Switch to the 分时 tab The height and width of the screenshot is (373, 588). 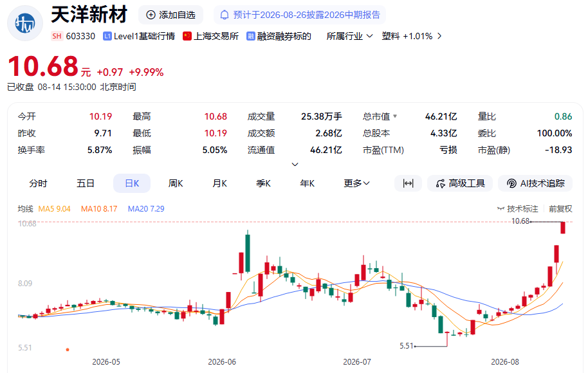click(x=38, y=183)
